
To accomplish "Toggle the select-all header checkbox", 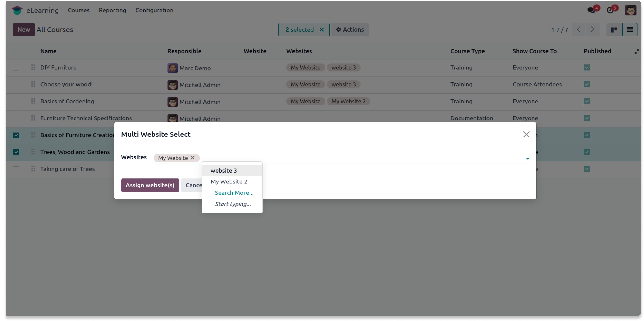I will coord(16,51).
